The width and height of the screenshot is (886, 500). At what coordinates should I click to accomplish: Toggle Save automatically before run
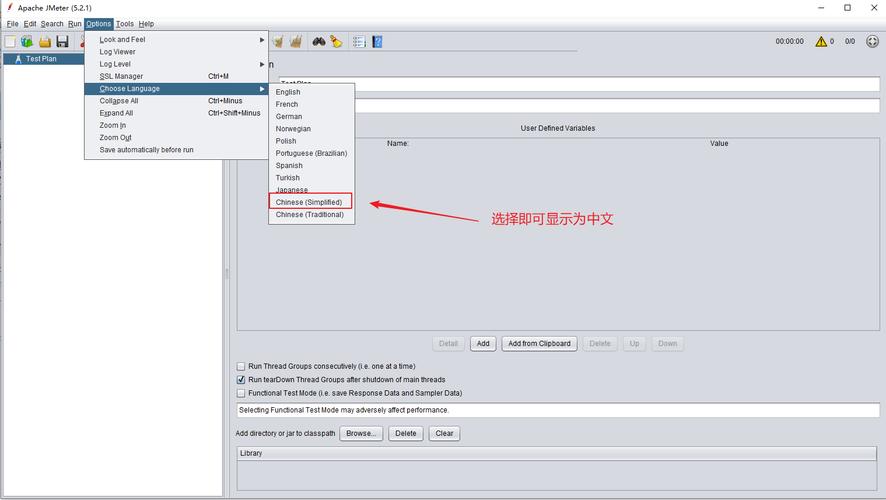(176, 150)
